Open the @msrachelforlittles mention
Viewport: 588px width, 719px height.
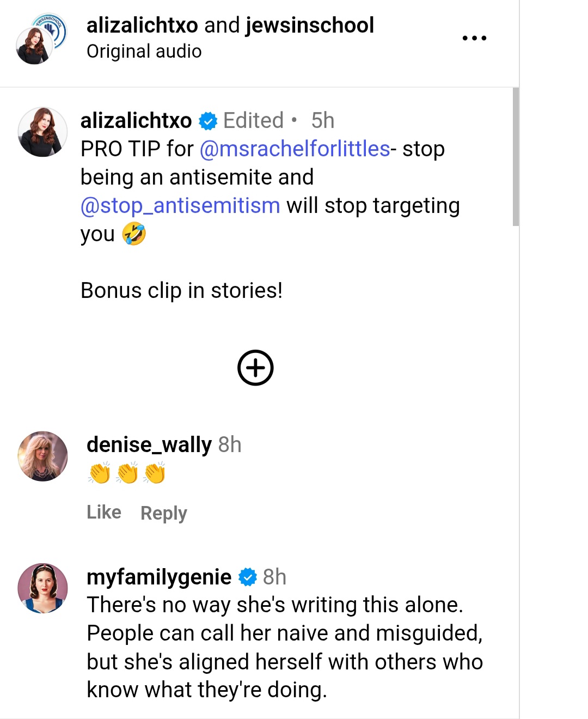[295, 149]
